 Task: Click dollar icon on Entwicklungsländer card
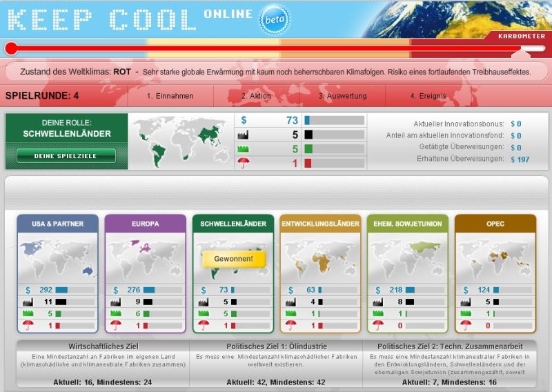click(290, 291)
